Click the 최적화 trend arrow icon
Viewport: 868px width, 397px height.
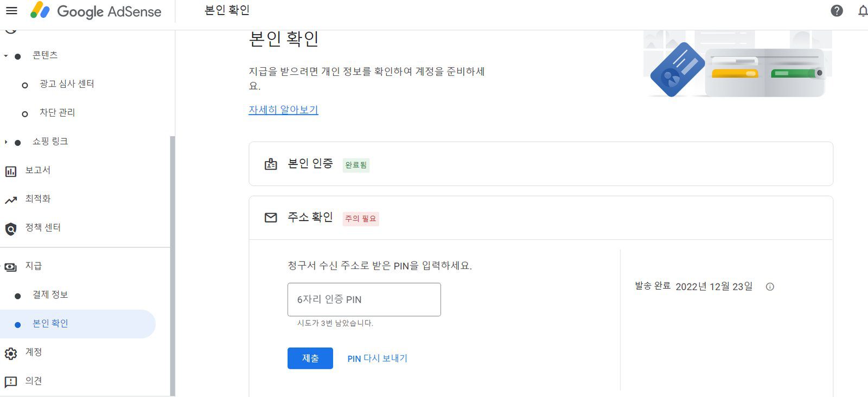click(x=11, y=200)
